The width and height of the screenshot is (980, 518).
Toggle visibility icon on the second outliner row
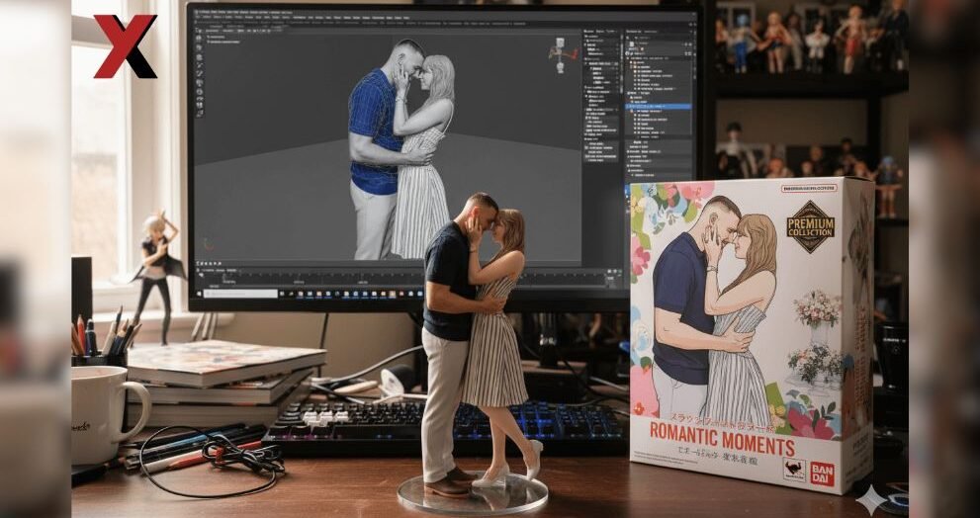coord(690,54)
